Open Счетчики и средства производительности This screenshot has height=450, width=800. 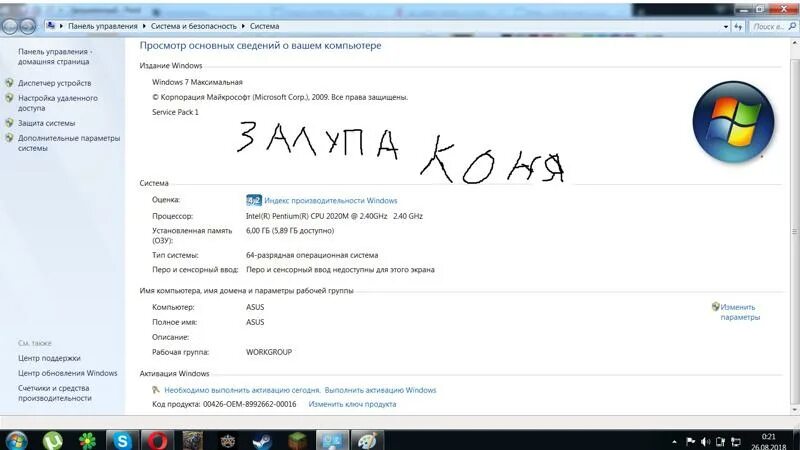(55, 393)
